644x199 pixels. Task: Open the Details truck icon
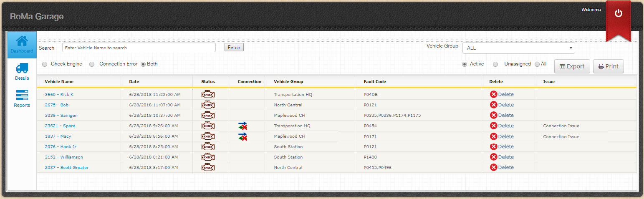pos(22,68)
